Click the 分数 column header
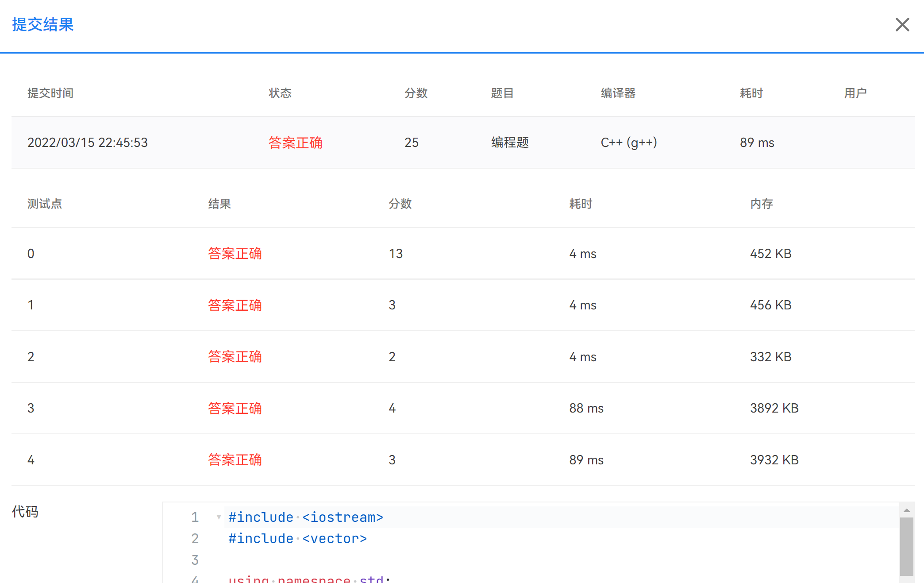The height and width of the screenshot is (583, 924). (x=416, y=93)
